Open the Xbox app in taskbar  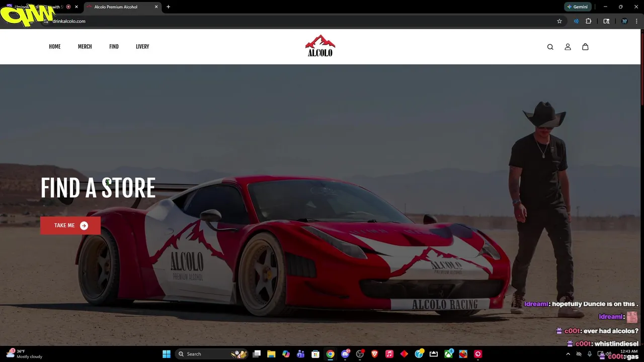point(448,354)
